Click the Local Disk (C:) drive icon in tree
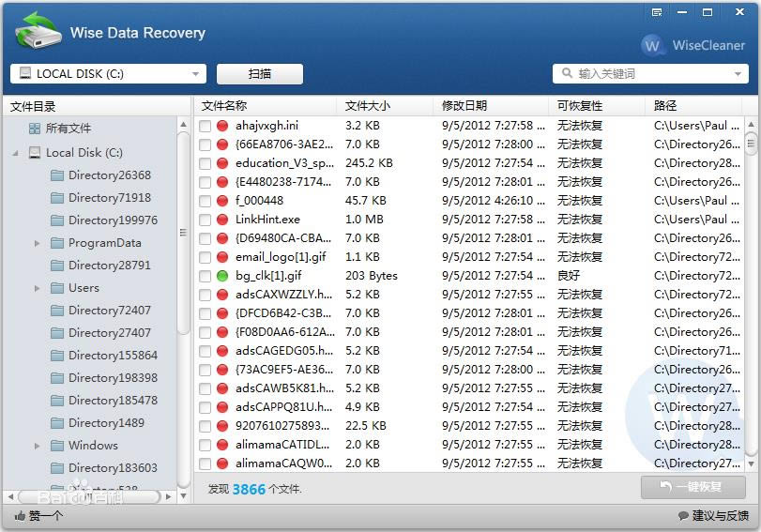The width and height of the screenshot is (761, 532). [x=35, y=153]
